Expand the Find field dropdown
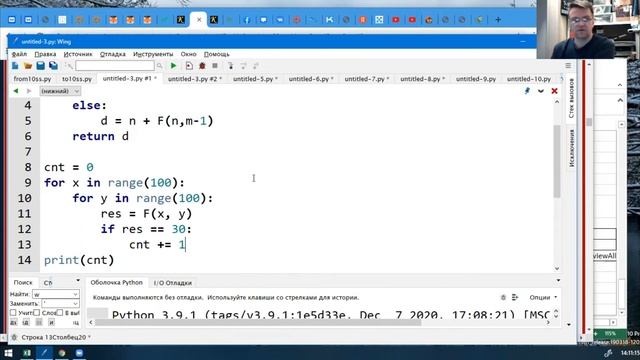Image resolution: width=640 pixels, height=360 pixels. (75, 294)
